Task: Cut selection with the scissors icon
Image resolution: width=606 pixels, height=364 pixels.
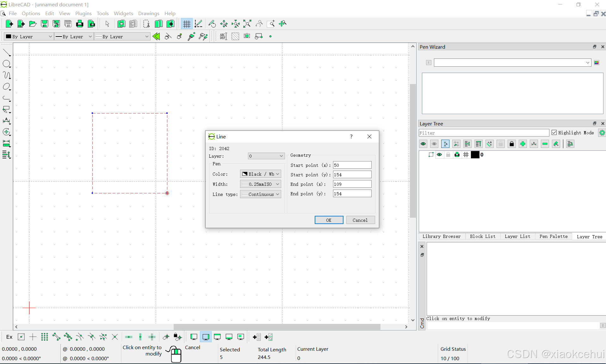Action: pyautogui.click(x=147, y=24)
